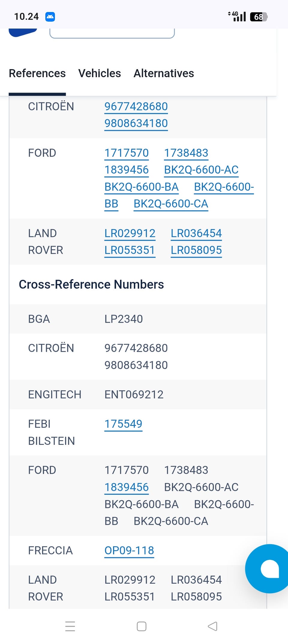288x644 pixels.
Task: Open Freccia OP09-118 cross-reference link
Action: 129,551
